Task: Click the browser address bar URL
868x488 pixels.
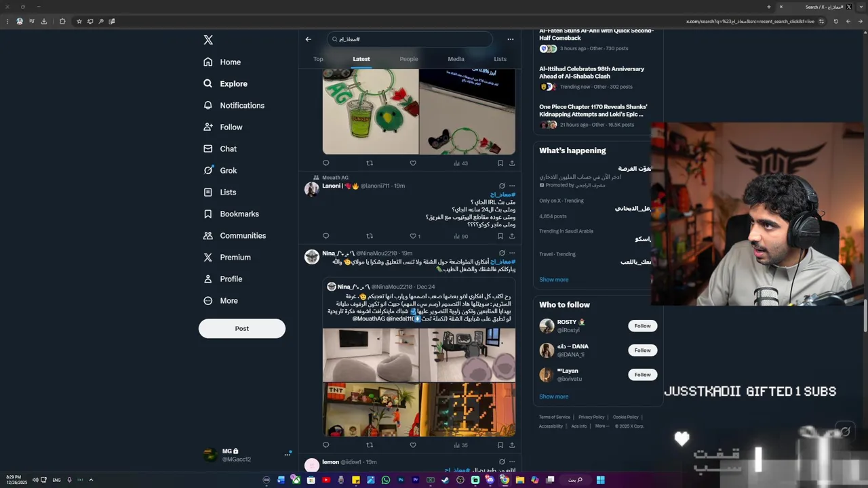Action: point(749,21)
